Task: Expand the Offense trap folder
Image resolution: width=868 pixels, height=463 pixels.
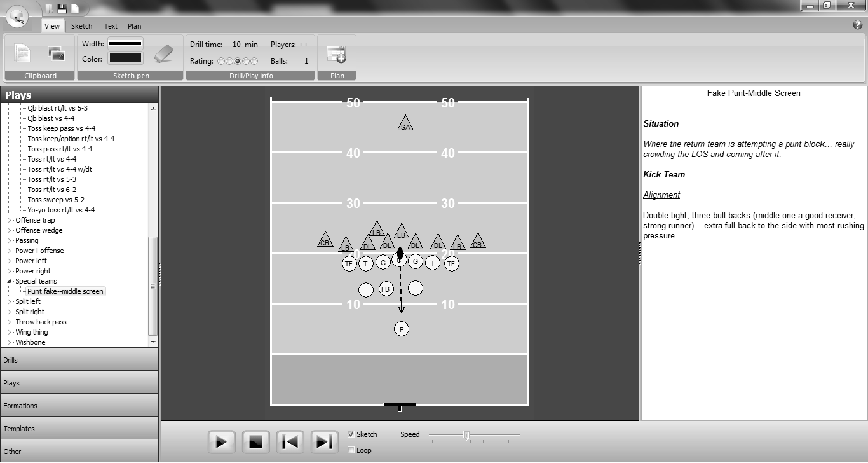Action: tap(9, 220)
